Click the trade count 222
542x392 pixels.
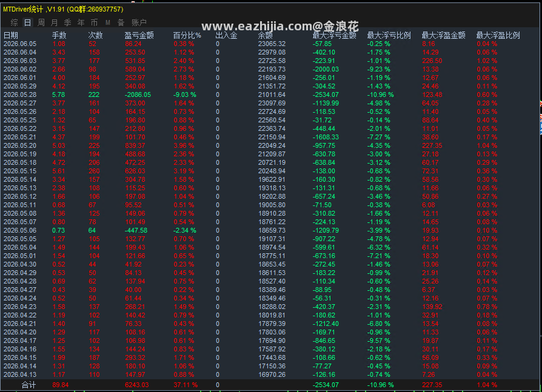point(94,95)
